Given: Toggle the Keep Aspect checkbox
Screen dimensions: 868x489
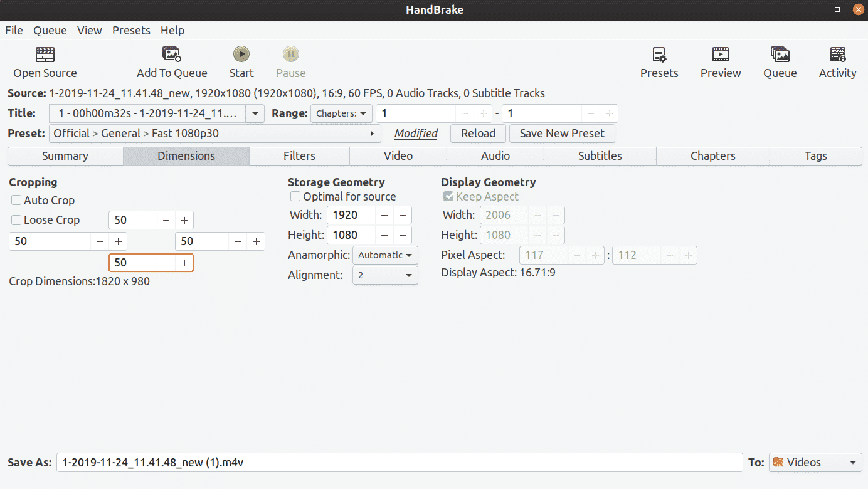Looking at the screenshot, I should point(448,197).
